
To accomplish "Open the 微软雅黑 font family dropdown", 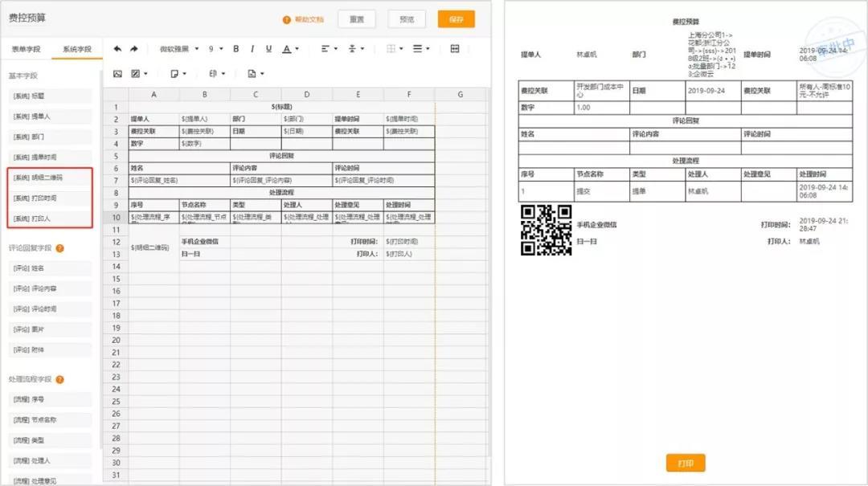I will pyautogui.click(x=178, y=49).
